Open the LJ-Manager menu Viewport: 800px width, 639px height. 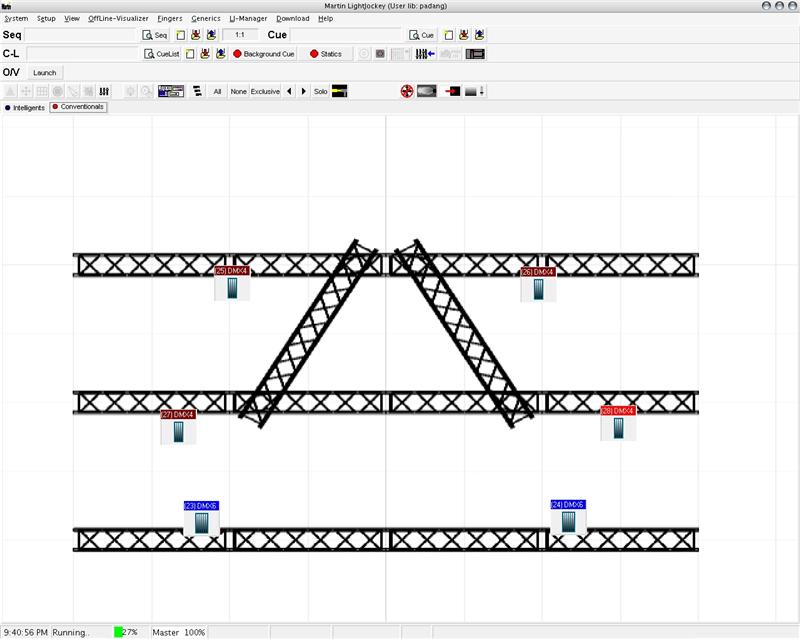coord(248,18)
